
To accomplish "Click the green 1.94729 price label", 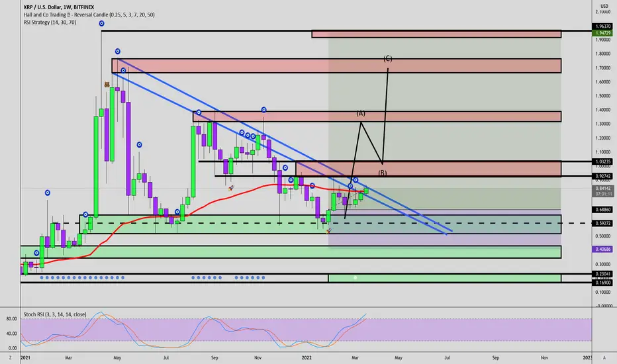I will [x=602, y=33].
